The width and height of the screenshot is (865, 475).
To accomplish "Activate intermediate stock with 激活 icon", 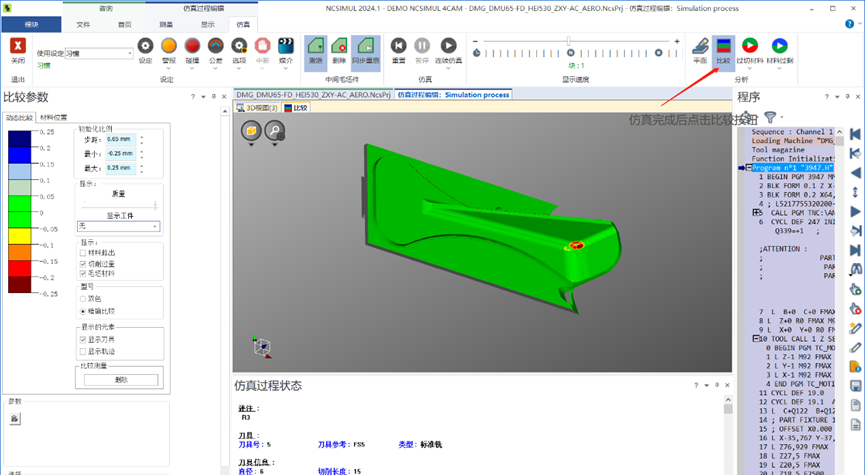I will pyautogui.click(x=316, y=46).
